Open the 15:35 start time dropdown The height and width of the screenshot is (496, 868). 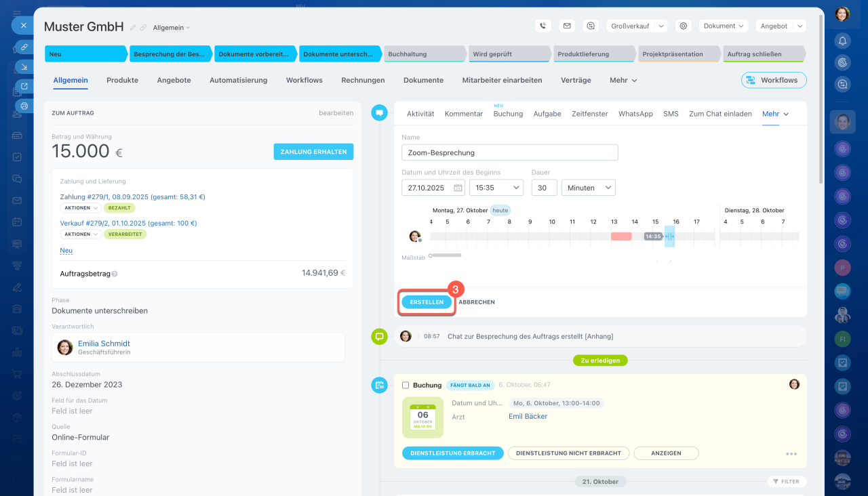[x=496, y=188]
